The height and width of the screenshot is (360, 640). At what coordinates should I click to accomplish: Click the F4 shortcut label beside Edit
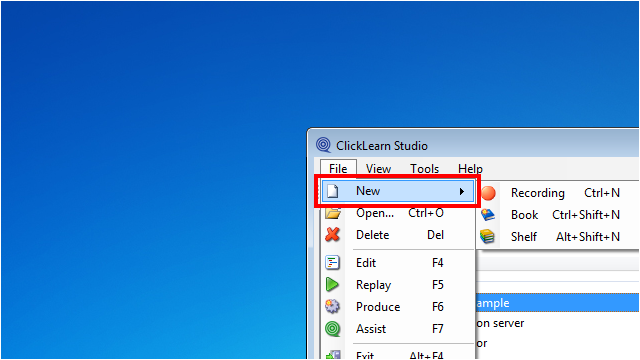click(438, 263)
